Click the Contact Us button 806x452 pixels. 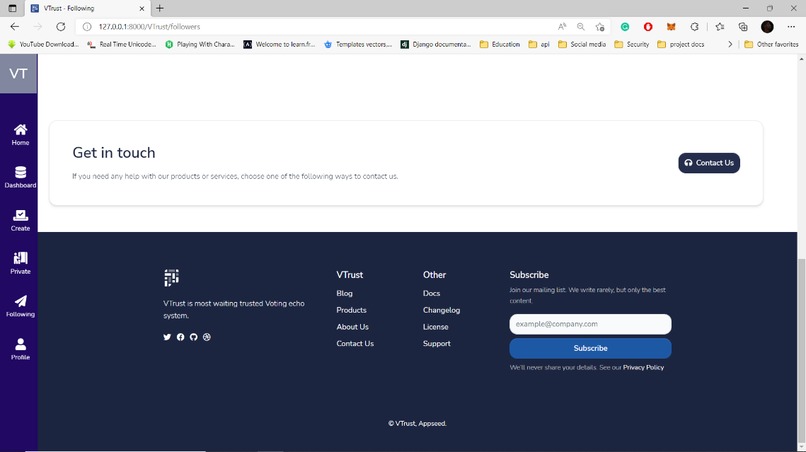coord(709,163)
